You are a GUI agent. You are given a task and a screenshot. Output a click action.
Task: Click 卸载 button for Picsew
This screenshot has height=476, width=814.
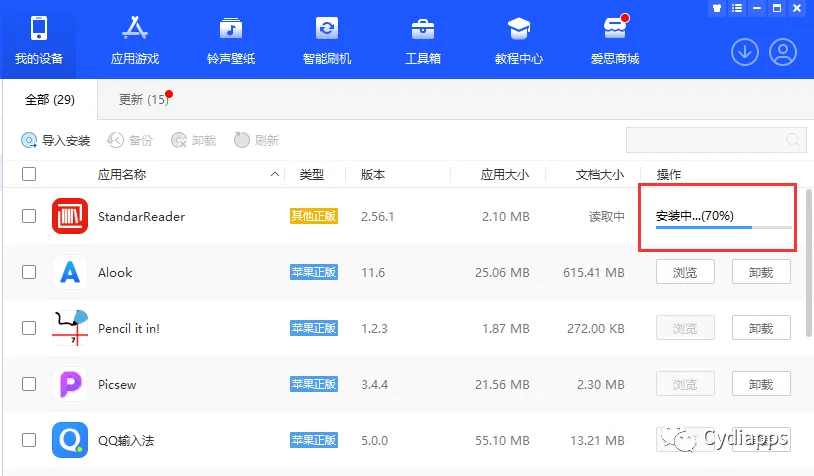click(761, 384)
